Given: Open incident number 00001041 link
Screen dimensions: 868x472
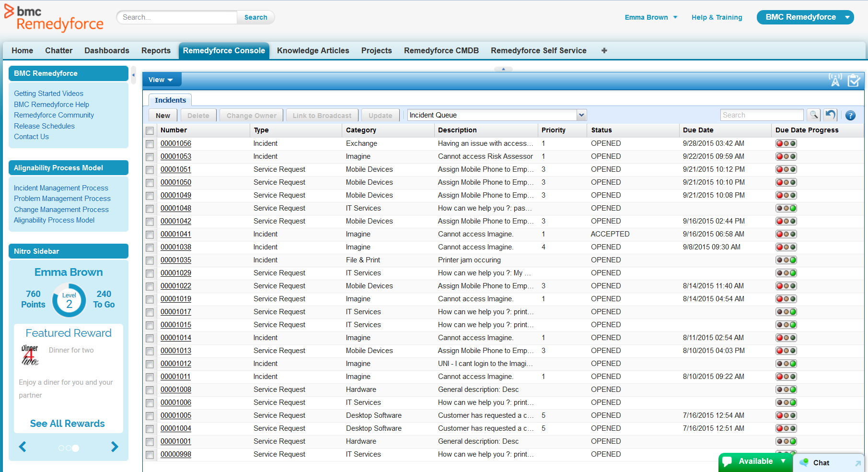Looking at the screenshot, I should 176,234.
